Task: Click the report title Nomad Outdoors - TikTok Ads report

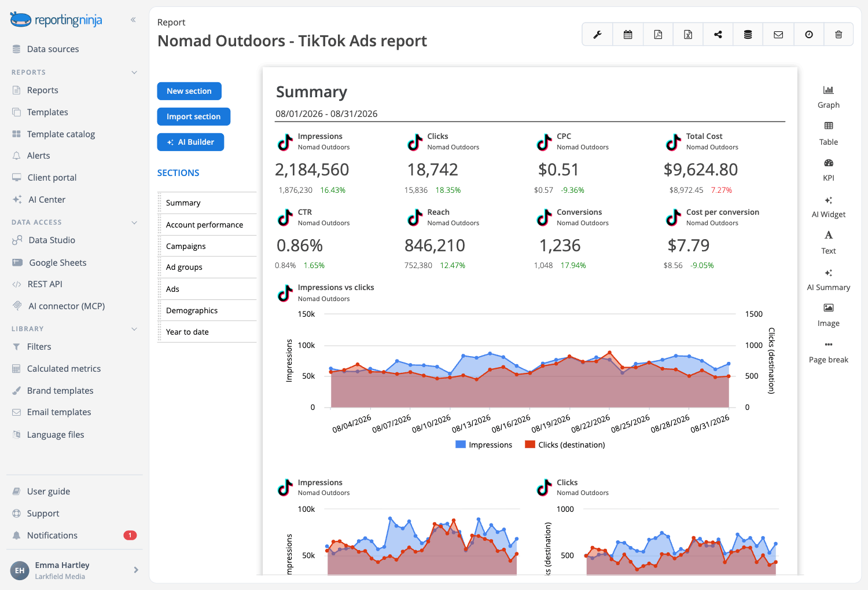Action: 292,41
